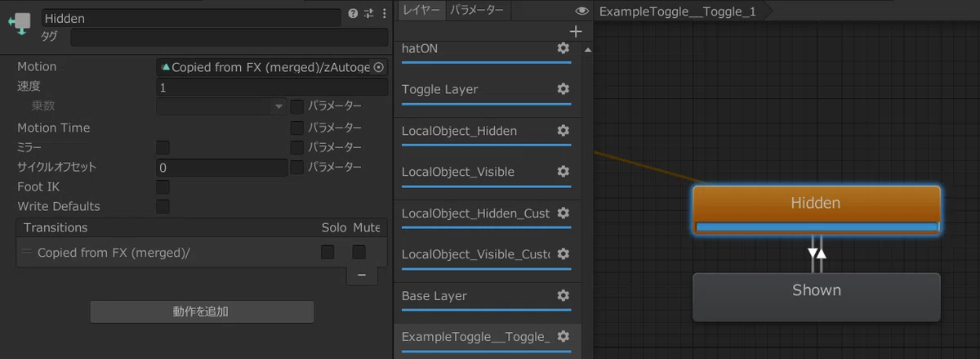Click the minus button to remove transition
Screen dimensions: 980x359
pyautogui.click(x=362, y=276)
